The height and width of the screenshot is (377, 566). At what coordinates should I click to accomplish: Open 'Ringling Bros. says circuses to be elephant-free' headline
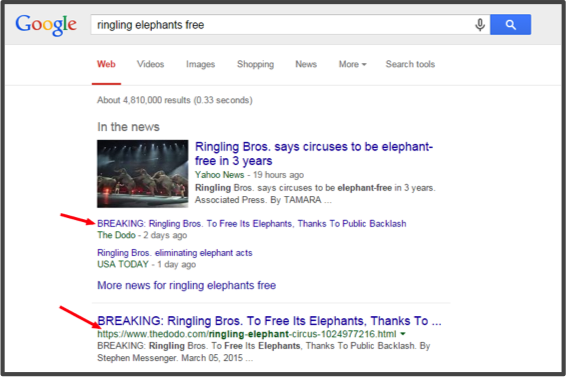[314, 153]
